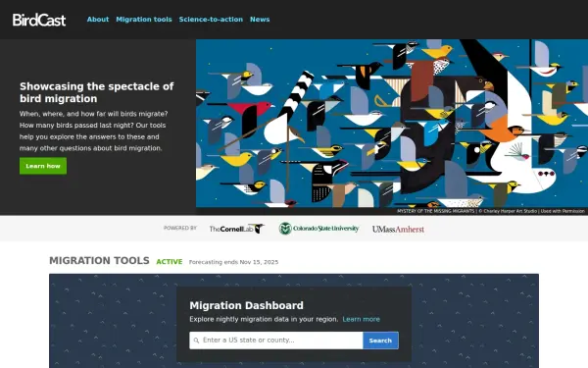Click the Colorado State University logo

click(318, 229)
